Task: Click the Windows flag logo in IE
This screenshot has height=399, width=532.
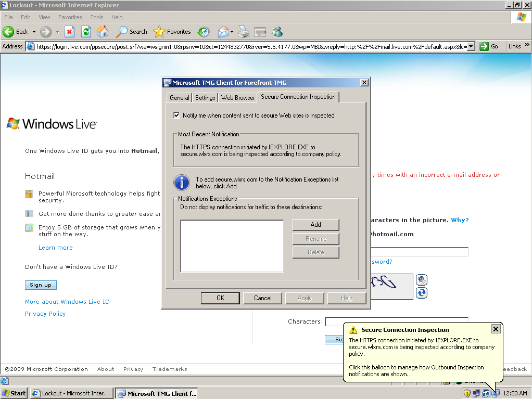Action: tap(522, 17)
